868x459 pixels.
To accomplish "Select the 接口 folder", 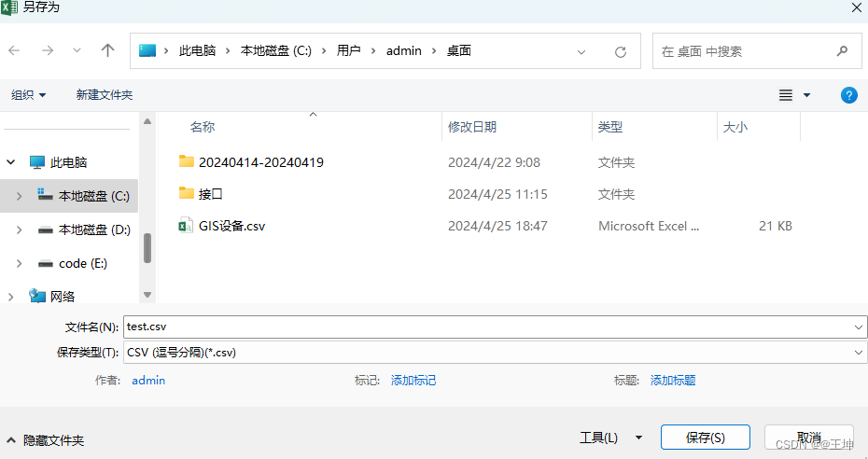I will (210, 194).
